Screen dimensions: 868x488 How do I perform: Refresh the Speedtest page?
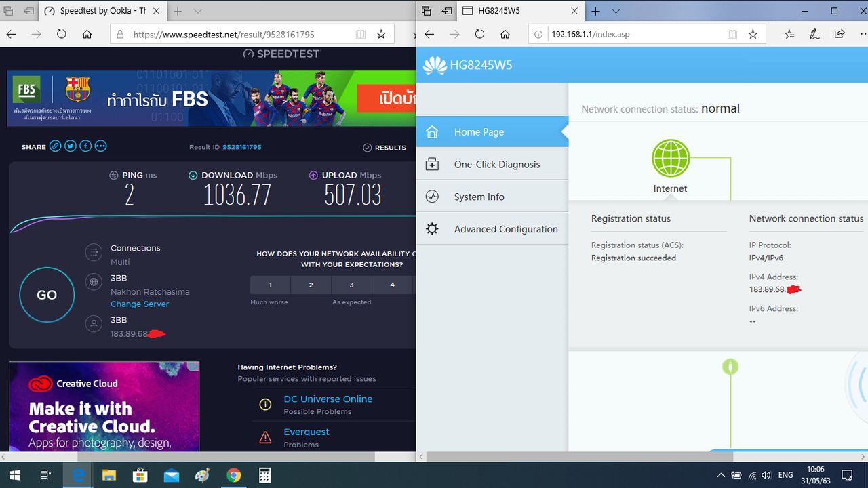pos(62,34)
